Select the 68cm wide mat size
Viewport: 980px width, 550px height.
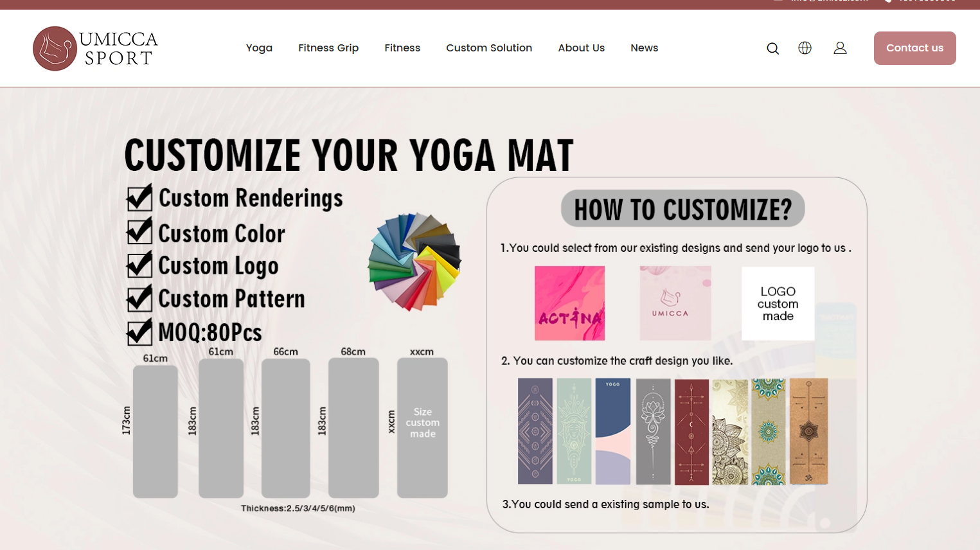click(x=353, y=428)
